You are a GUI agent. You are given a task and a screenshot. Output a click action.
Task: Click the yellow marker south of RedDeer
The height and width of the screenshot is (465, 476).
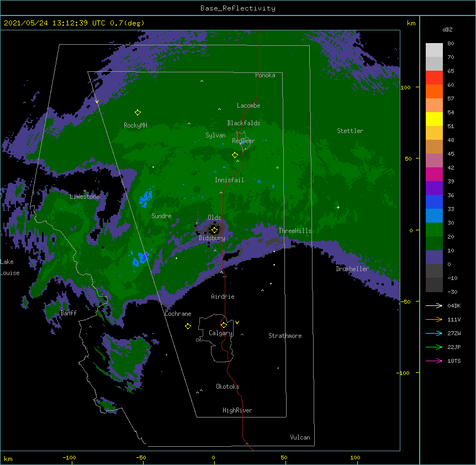pyautogui.click(x=235, y=155)
